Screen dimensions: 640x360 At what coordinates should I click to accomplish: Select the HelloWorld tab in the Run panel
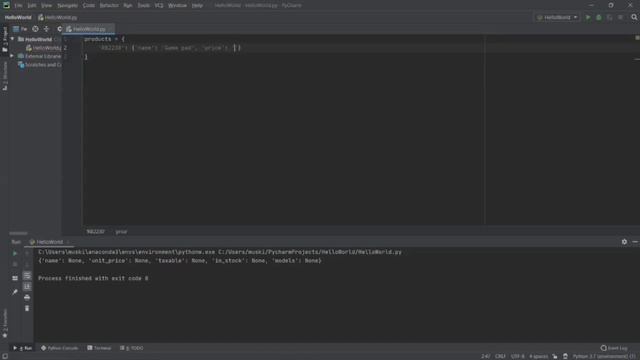49,242
